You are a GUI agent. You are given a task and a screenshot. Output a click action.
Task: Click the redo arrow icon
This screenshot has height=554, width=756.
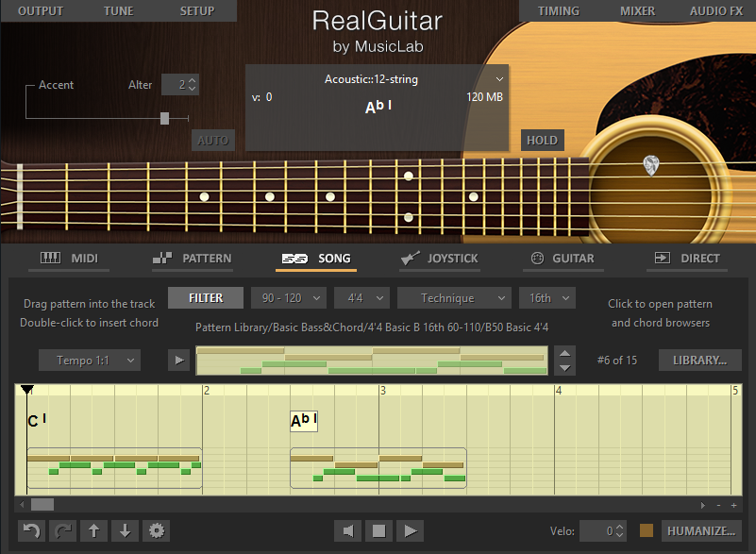pyautogui.click(x=62, y=530)
